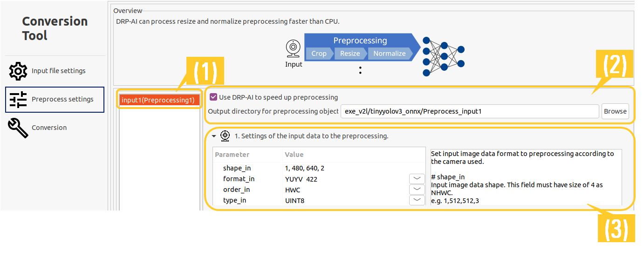Screen dimensions: 644x258
Task: Click the Crop stage in preprocessing diagram
Action: pos(319,54)
